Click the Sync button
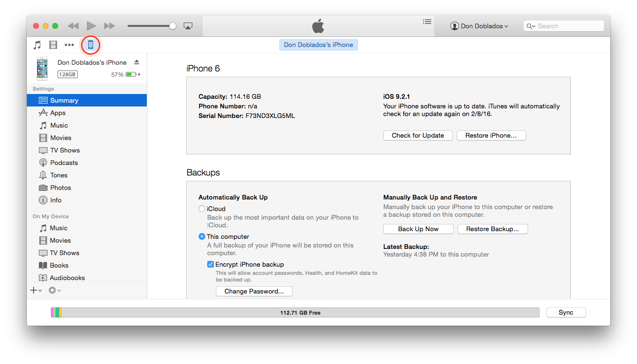 click(566, 312)
